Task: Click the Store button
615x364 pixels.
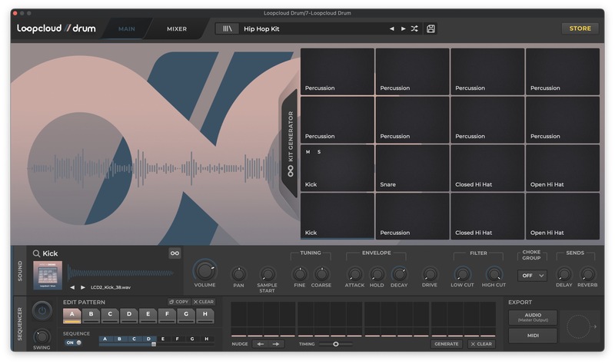Action: tap(580, 28)
